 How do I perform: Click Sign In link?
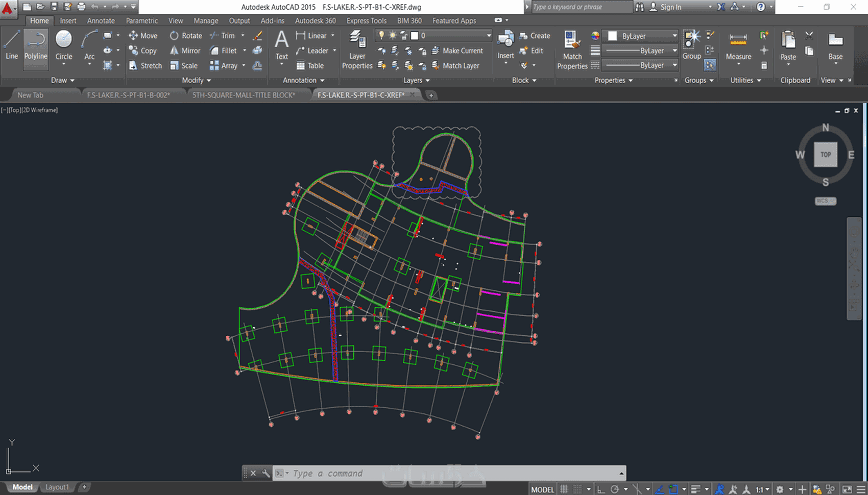tap(670, 7)
